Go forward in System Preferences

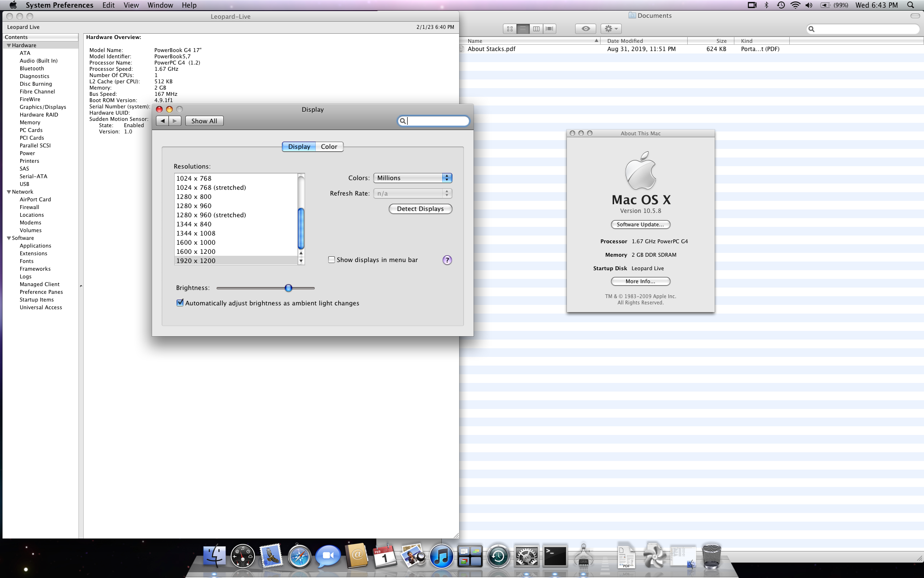coord(175,121)
